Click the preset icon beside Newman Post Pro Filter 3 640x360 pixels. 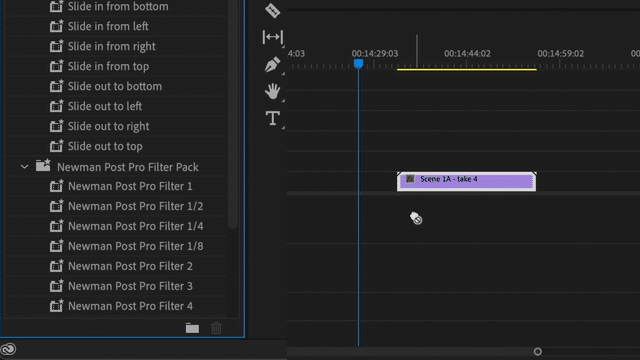click(x=56, y=286)
